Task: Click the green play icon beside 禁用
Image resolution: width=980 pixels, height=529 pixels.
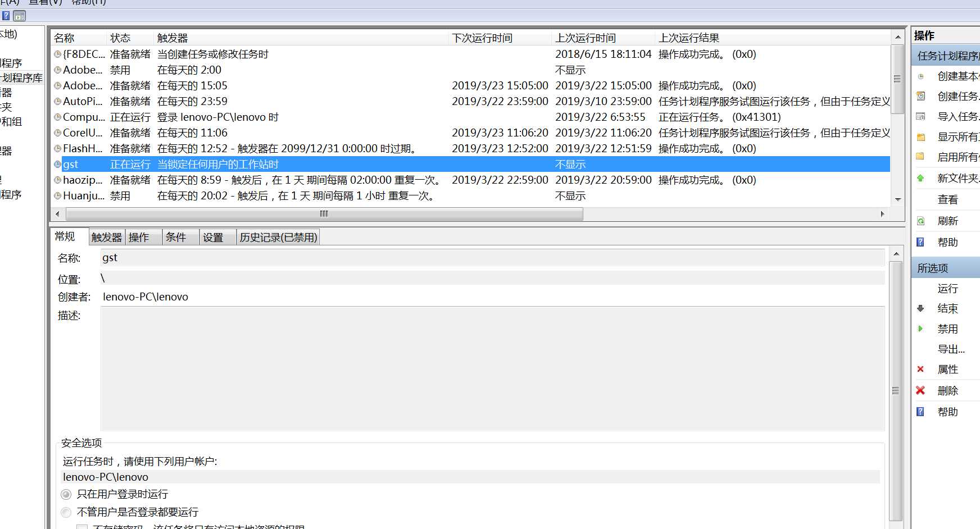Action: tap(920, 329)
